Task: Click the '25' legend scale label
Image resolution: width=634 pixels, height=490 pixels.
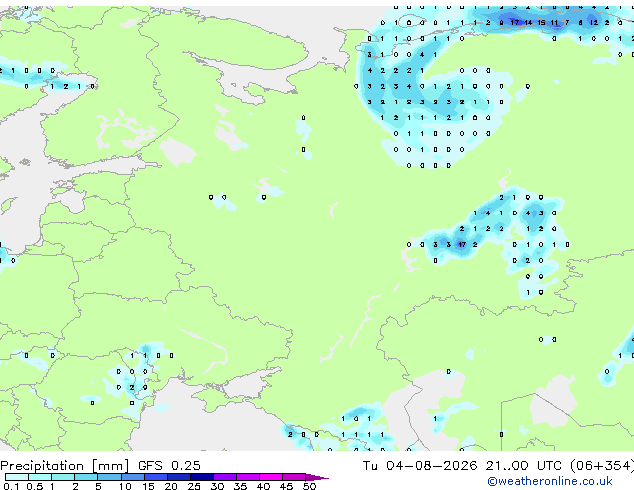Action: pos(194,486)
